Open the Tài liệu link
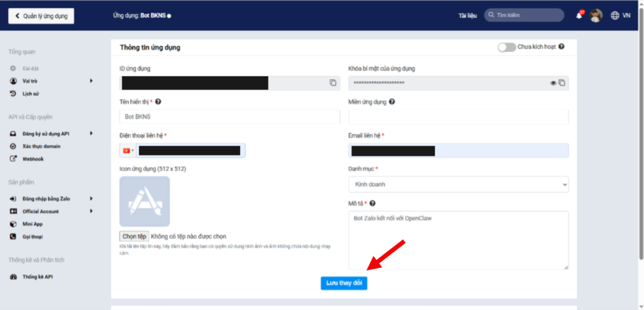This screenshot has width=644, height=310. (467, 16)
